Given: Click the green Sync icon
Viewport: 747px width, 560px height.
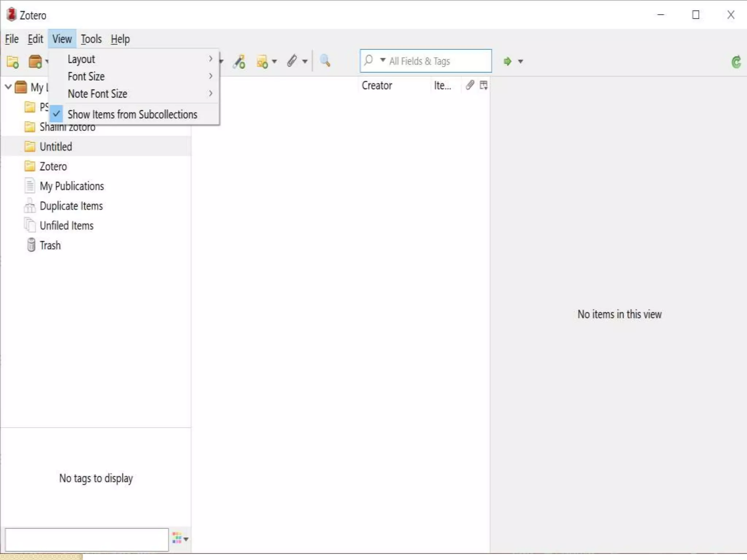Looking at the screenshot, I should point(736,62).
